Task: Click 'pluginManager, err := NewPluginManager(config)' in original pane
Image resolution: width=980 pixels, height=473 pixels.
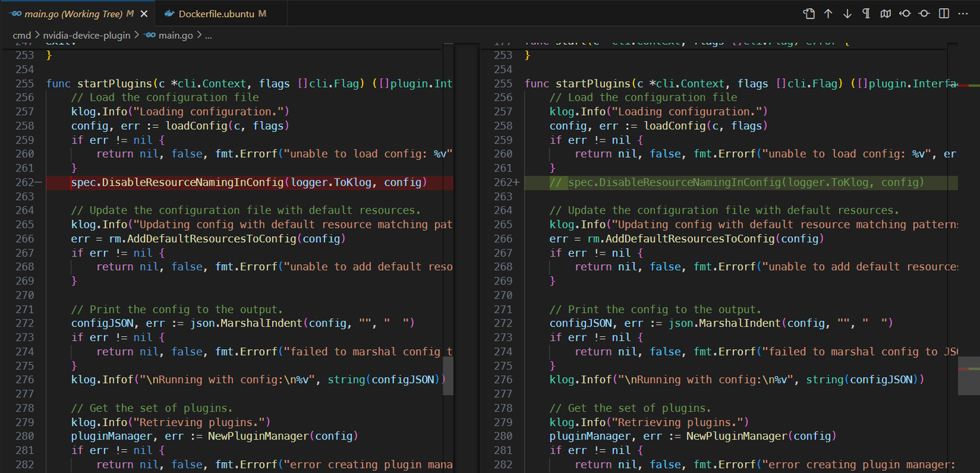Action: 214,436
